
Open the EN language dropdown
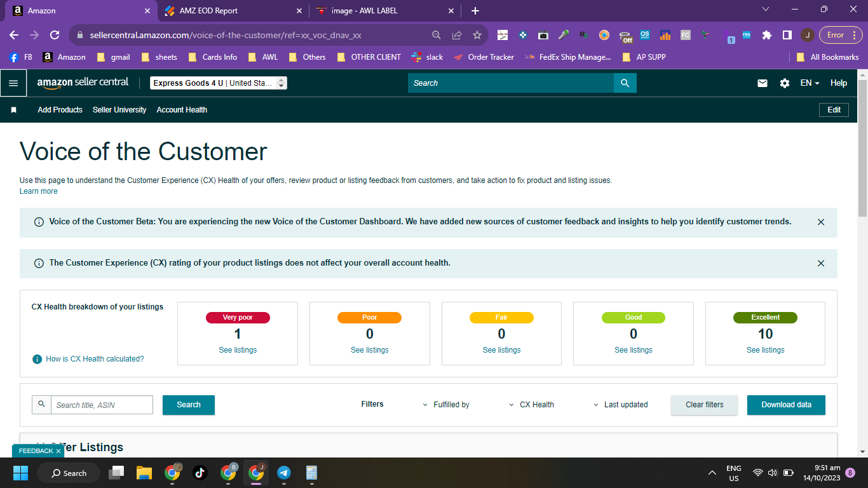pyautogui.click(x=810, y=83)
